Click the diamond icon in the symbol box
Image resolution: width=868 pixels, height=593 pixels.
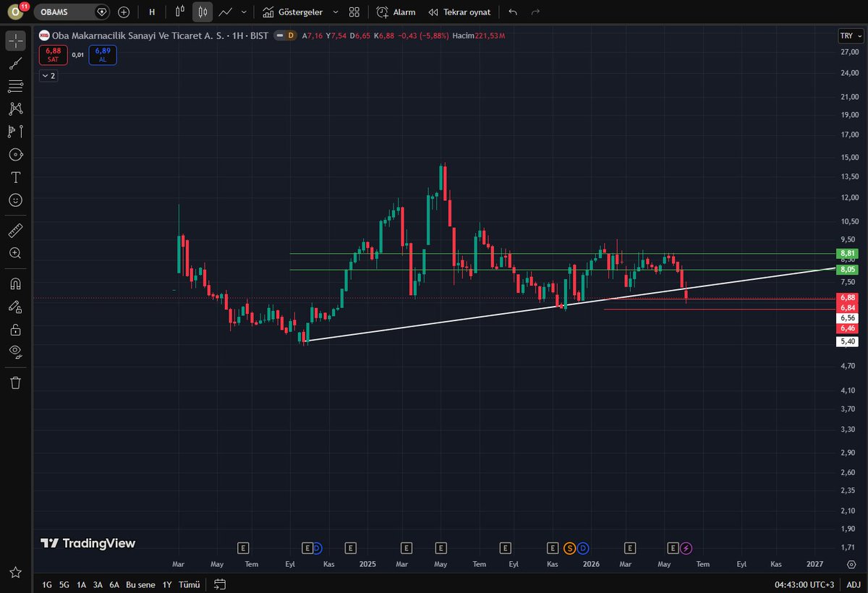pyautogui.click(x=102, y=12)
